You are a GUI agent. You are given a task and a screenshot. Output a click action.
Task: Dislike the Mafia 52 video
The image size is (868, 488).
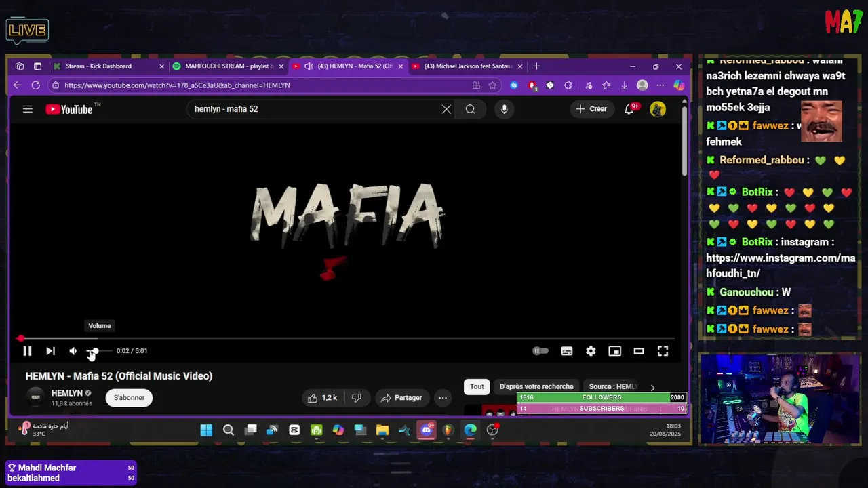point(357,398)
